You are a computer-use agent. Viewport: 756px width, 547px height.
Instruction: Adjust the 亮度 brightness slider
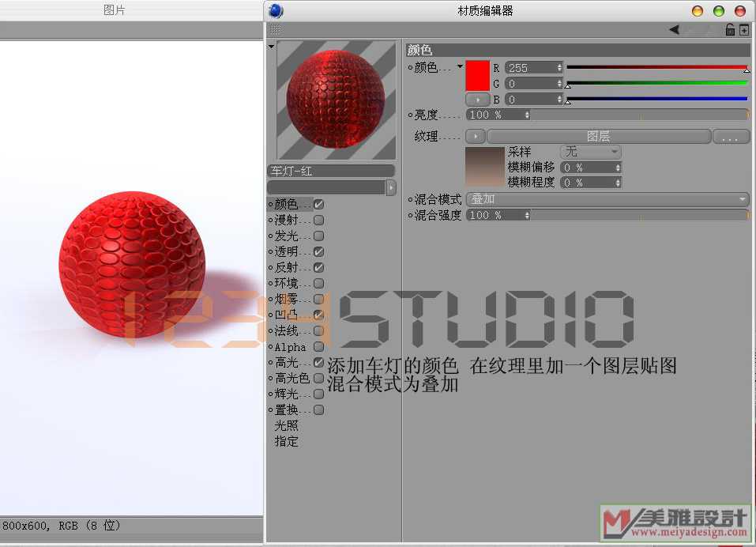click(640, 115)
